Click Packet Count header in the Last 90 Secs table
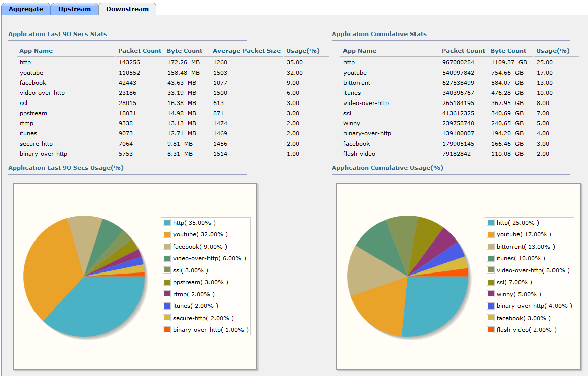The image size is (588, 376). click(140, 51)
